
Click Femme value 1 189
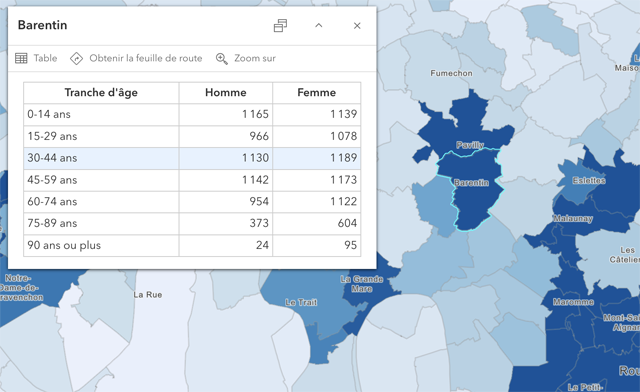tap(344, 158)
